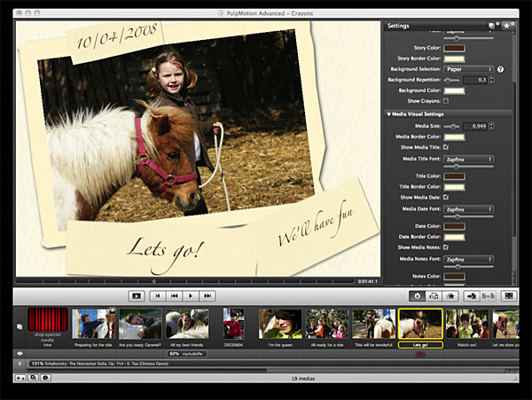Click the Media Date Font size slider
532x400 pixels.
[468, 216]
